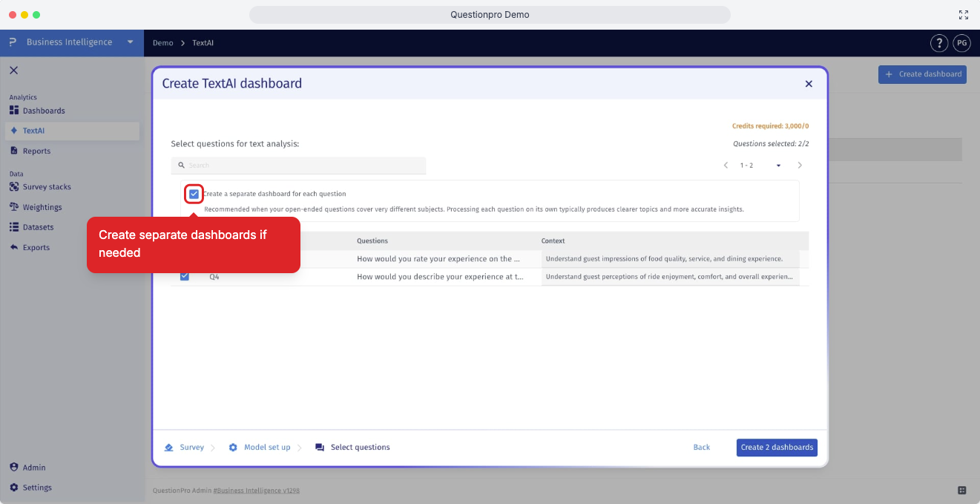Edit the context about ride enjoyment and comfort
Screen dimensions: 980x504
671,277
